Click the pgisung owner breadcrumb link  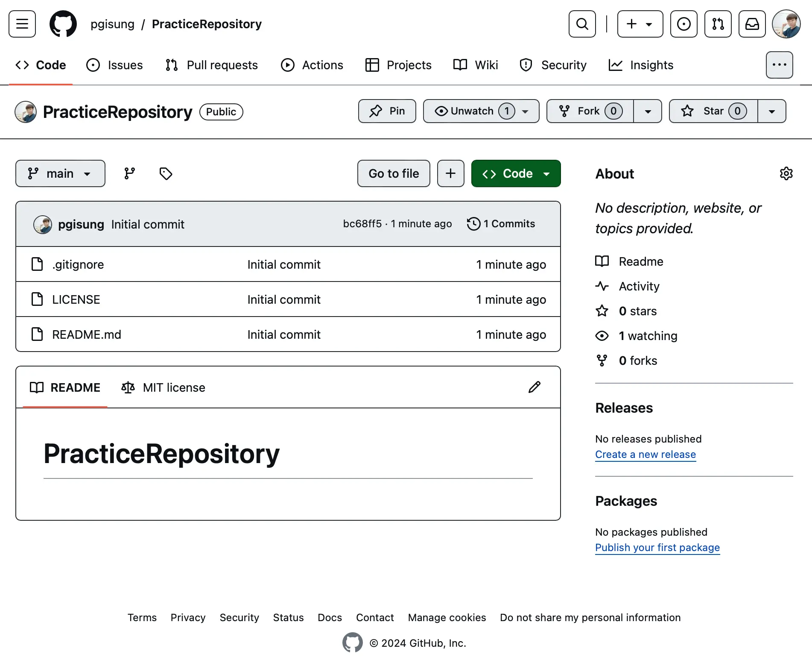click(x=112, y=24)
